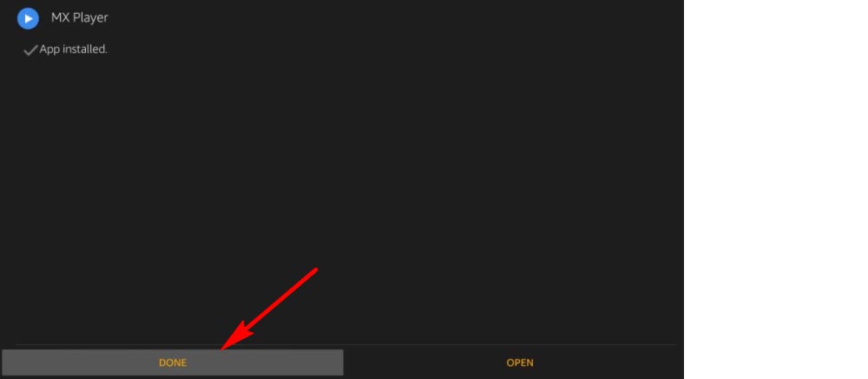
Task: Finish installation with the highlighted gray button
Action: tap(173, 363)
